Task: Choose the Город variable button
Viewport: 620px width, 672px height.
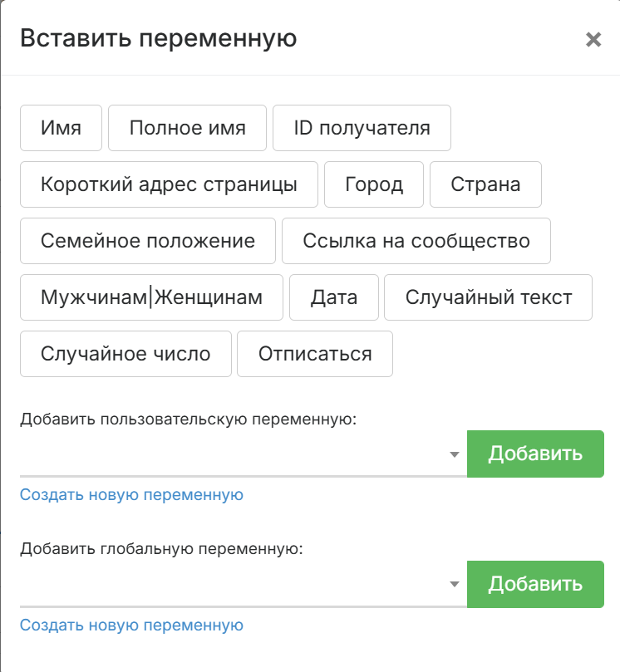Action: [374, 184]
